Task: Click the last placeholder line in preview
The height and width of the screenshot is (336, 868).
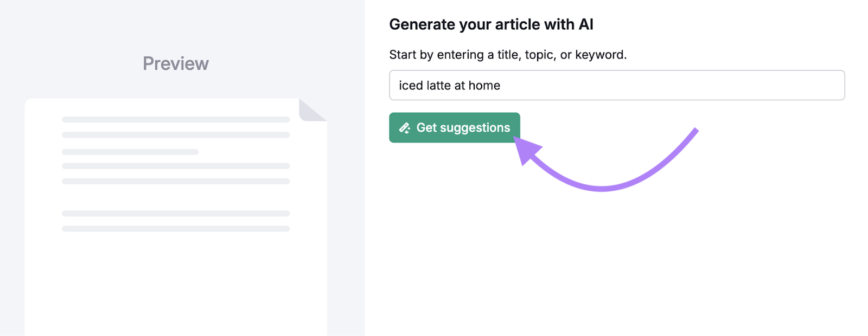Action: click(x=175, y=229)
